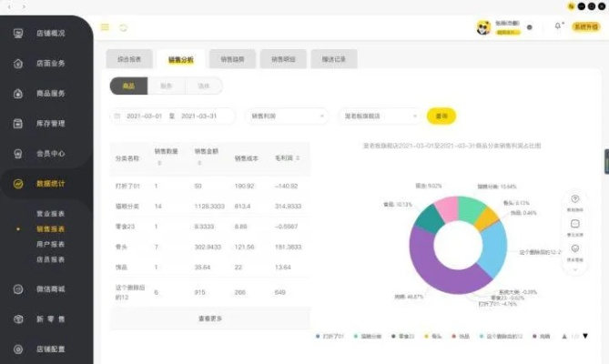Go to next legend page arrow
The width and height of the screenshot is (609, 364).
point(585,336)
